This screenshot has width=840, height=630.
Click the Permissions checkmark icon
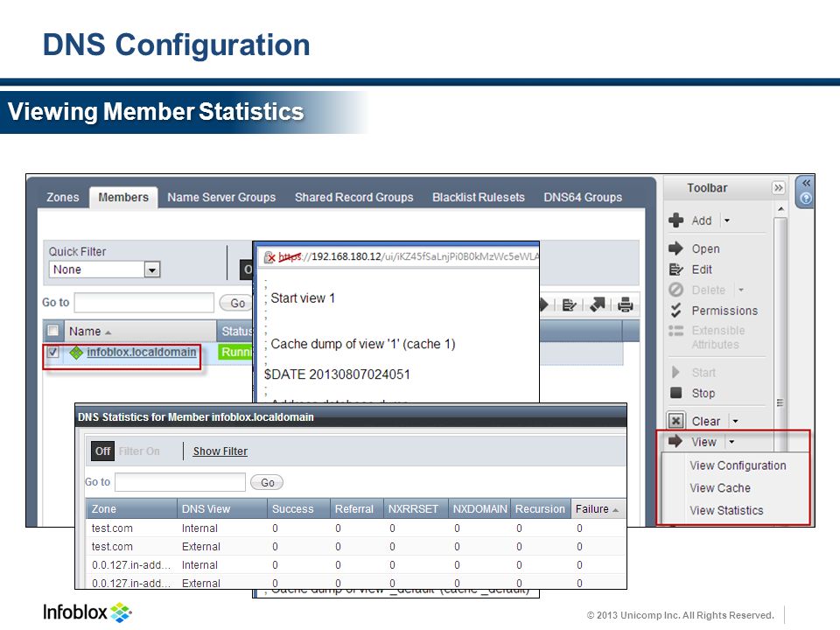[x=676, y=310]
